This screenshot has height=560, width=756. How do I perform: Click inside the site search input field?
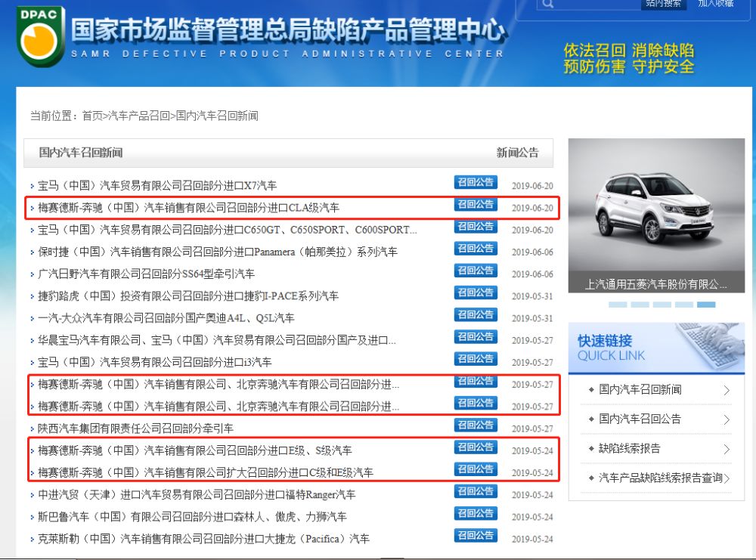click(597, 5)
